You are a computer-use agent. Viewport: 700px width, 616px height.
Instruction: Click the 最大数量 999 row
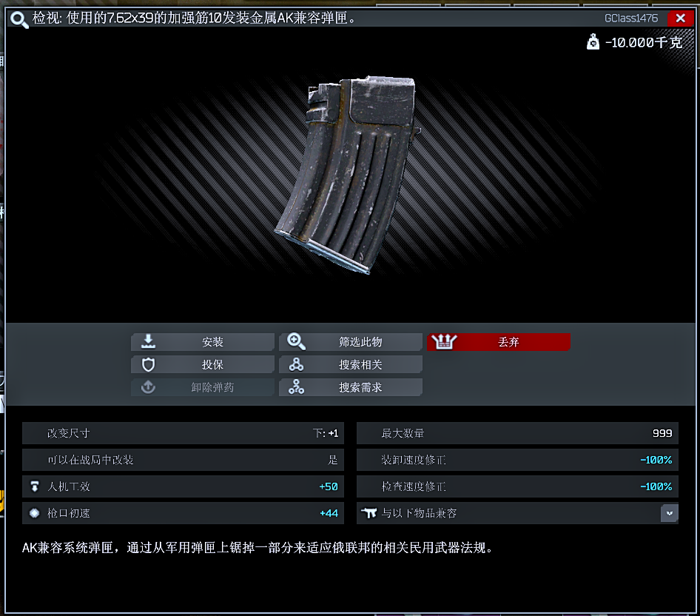[x=517, y=433]
